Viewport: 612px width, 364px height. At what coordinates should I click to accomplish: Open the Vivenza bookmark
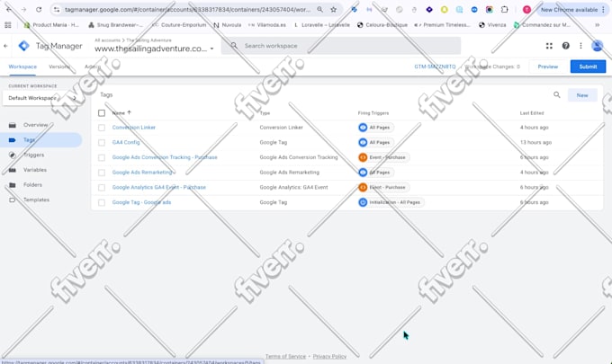[492, 25]
